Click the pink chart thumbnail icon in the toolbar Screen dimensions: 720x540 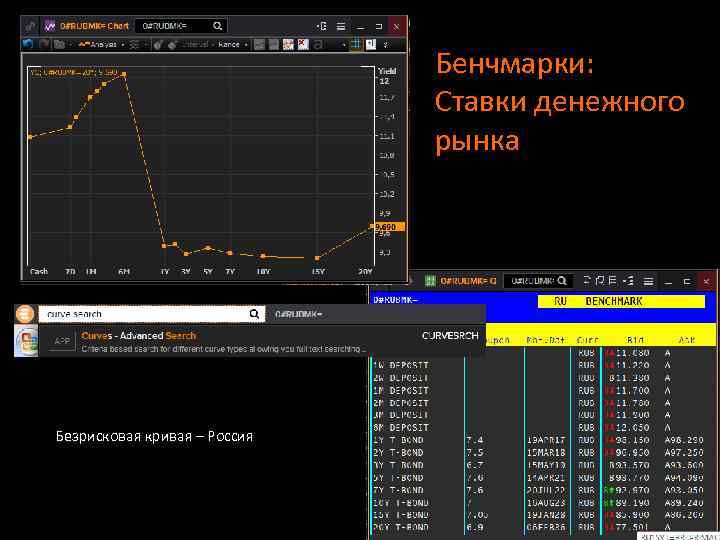[x=288, y=44]
